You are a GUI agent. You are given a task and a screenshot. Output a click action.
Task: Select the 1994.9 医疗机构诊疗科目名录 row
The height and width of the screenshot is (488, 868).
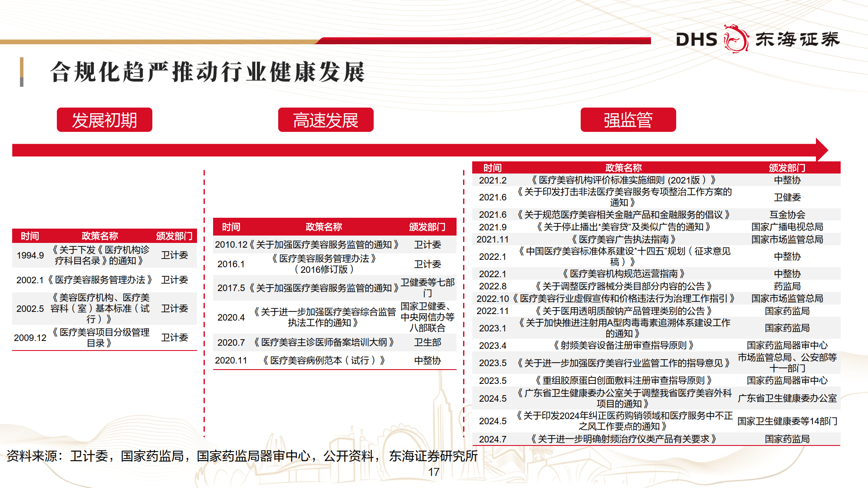(x=104, y=255)
